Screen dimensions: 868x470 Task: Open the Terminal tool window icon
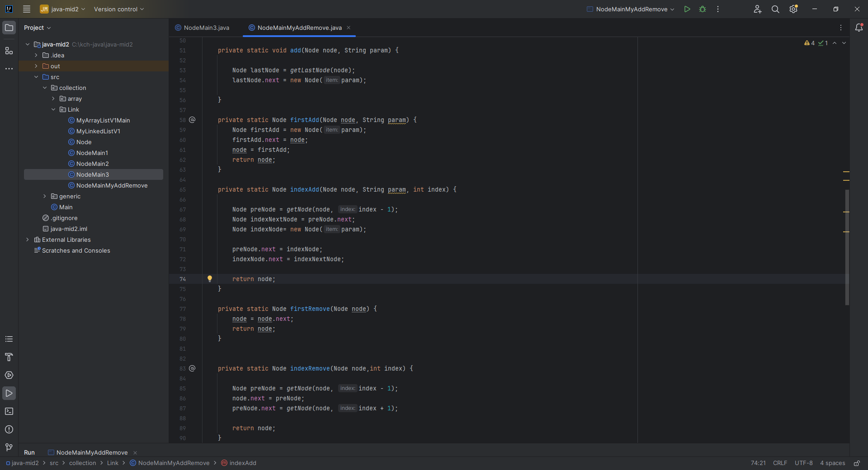coord(9,411)
